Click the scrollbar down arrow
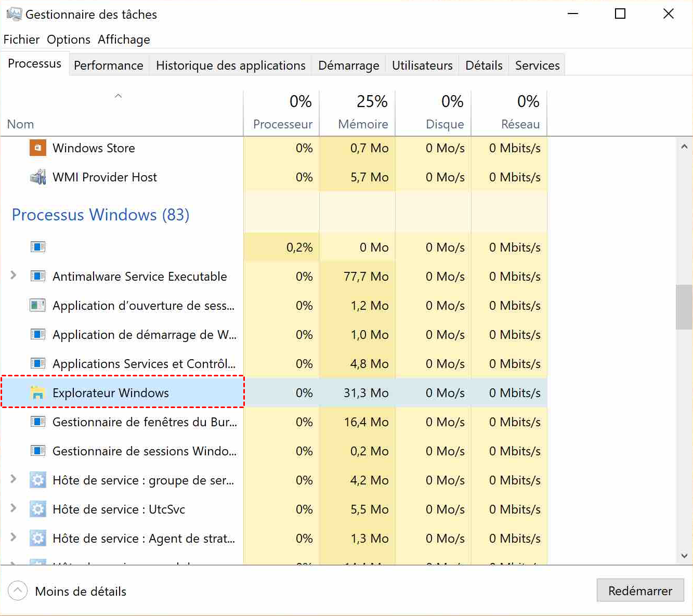693x616 pixels. tap(684, 556)
